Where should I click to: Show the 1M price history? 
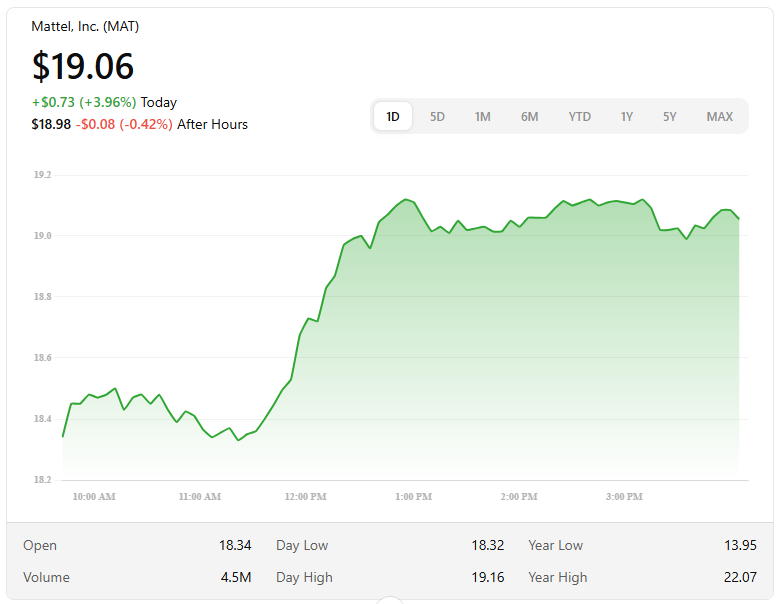click(x=482, y=117)
